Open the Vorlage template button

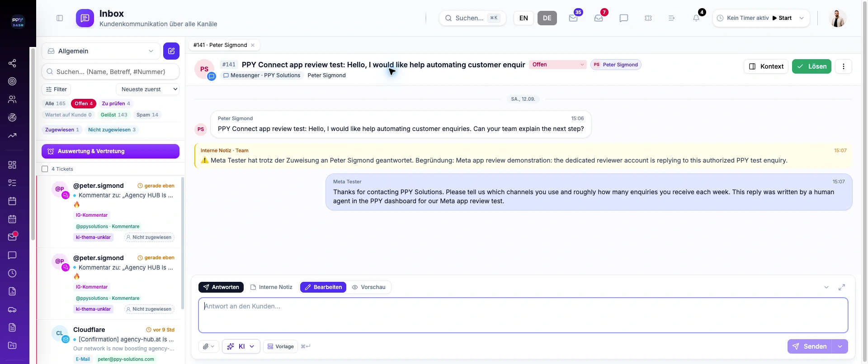tap(280, 346)
